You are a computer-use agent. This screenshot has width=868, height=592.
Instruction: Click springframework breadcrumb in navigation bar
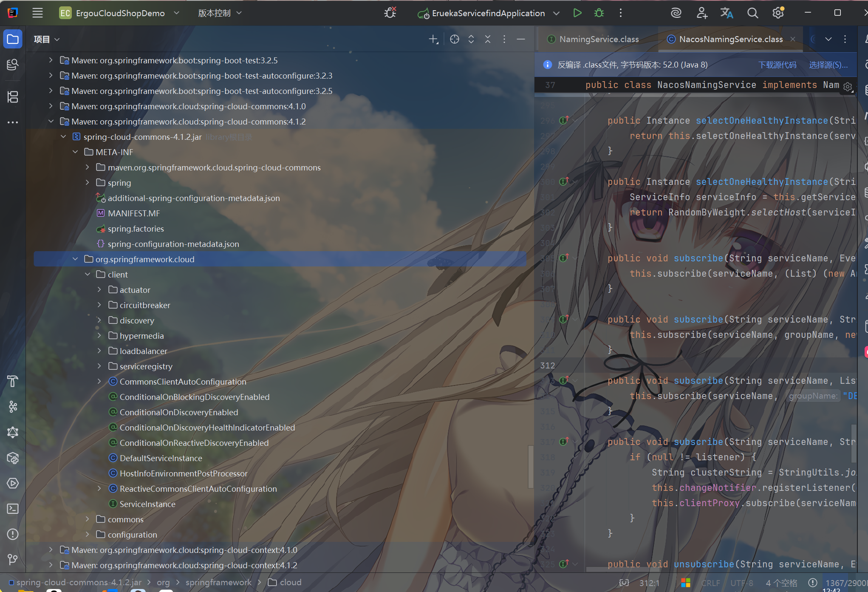pyautogui.click(x=218, y=582)
